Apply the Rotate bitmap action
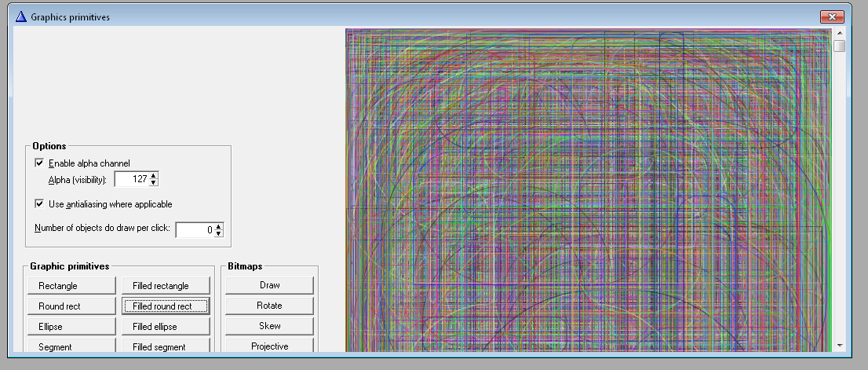This screenshot has height=370, width=868. click(269, 306)
